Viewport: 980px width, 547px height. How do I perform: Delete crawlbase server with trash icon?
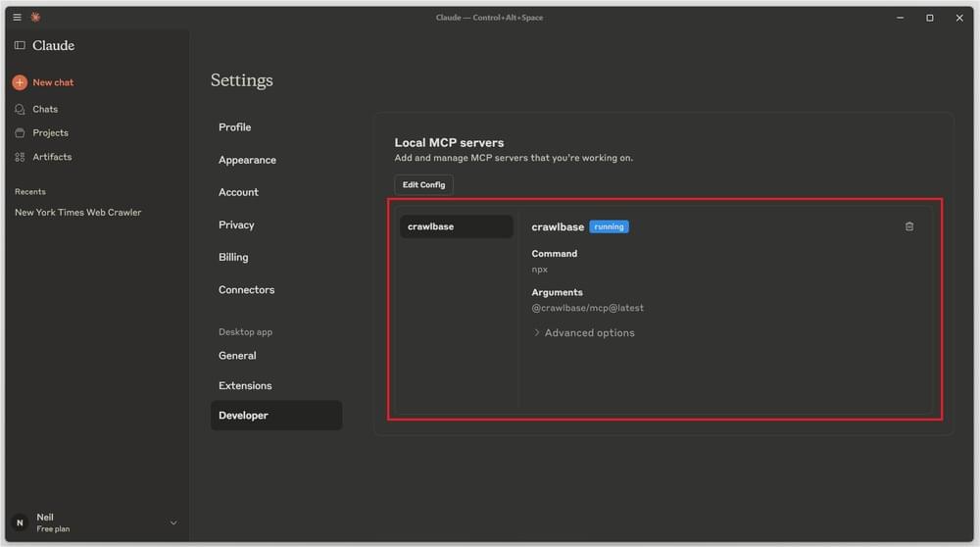click(909, 226)
